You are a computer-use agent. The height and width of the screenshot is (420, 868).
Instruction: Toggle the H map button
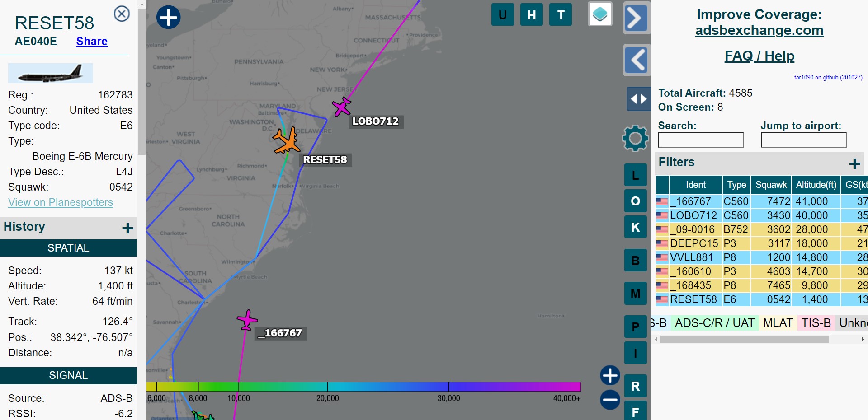click(532, 15)
